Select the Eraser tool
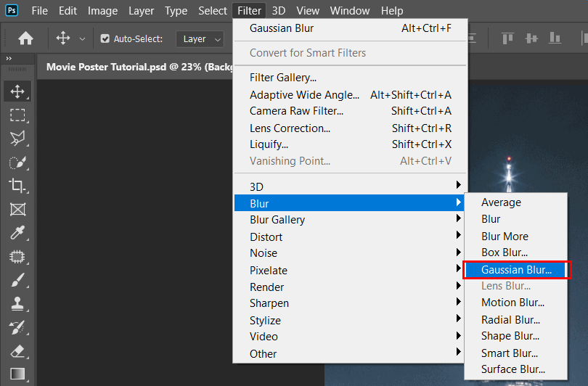588x386 pixels. tap(17, 350)
